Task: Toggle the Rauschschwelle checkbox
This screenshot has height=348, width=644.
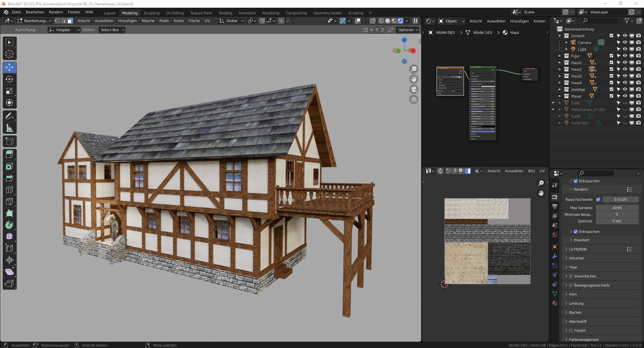Action: (598, 199)
